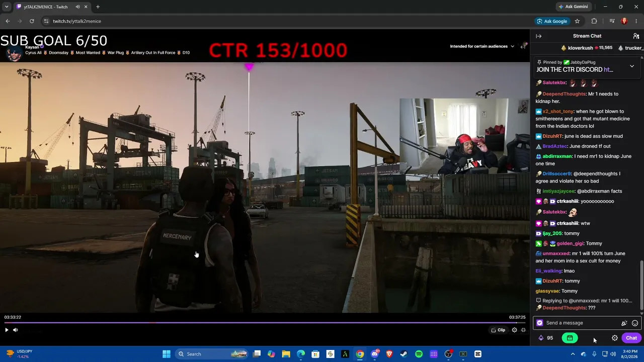Open CapCut from the taskbar
Image resolution: width=644 pixels, height=362 pixels.
pos(477,354)
